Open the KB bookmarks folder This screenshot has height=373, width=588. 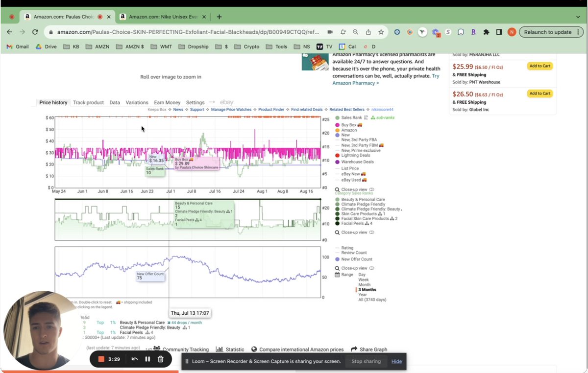click(72, 47)
